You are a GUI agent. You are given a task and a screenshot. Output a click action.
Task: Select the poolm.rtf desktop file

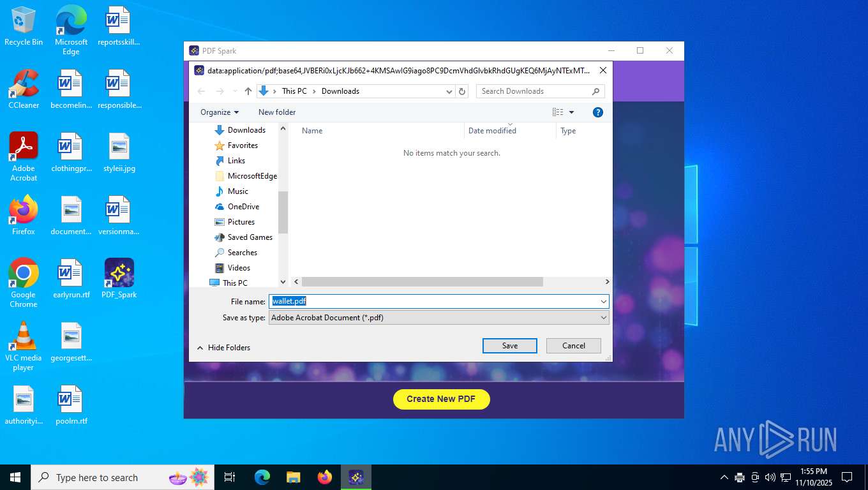[x=71, y=405]
